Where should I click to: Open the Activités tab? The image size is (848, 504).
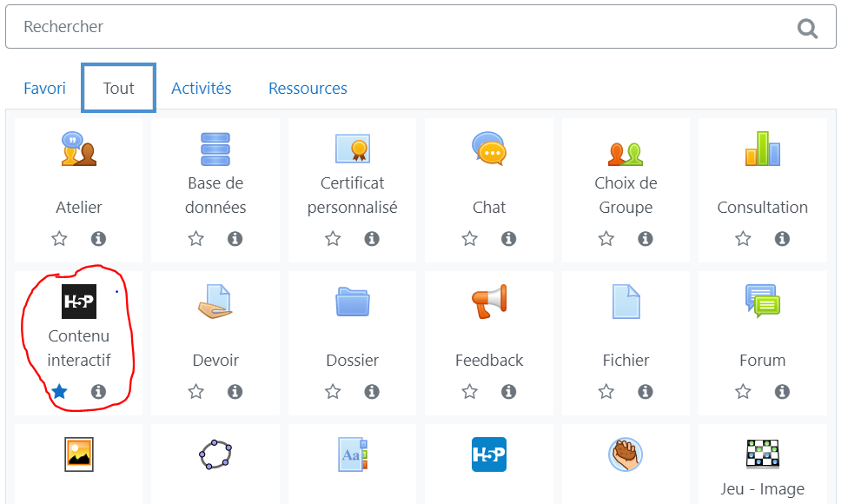pyautogui.click(x=202, y=88)
